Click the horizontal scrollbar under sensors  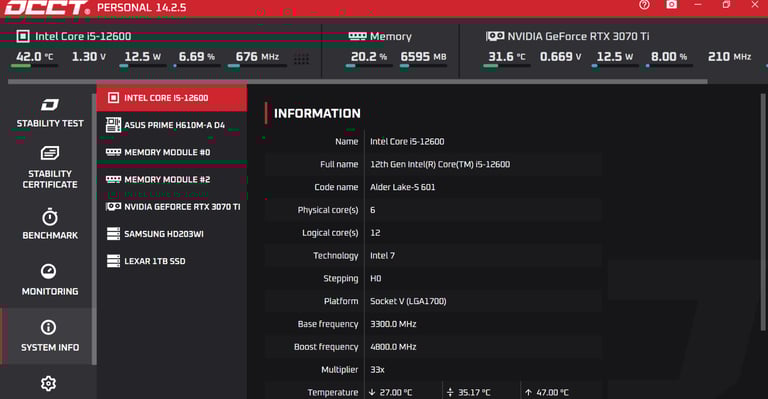(358, 82)
